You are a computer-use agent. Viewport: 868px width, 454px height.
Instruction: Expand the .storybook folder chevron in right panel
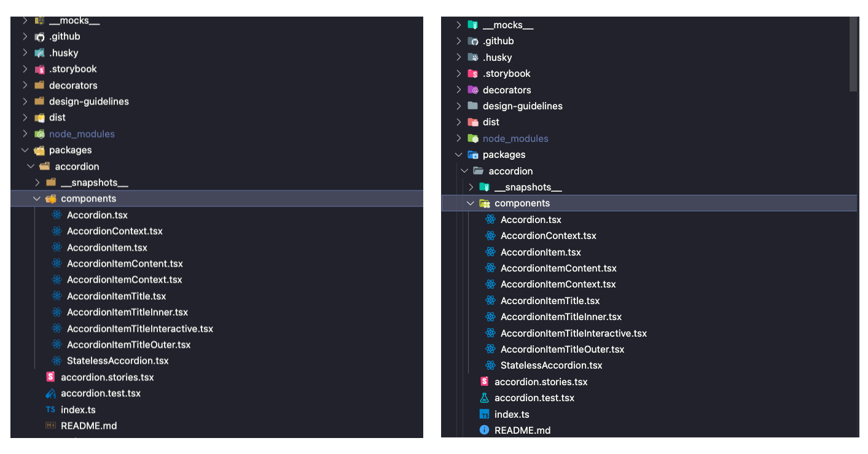point(458,74)
